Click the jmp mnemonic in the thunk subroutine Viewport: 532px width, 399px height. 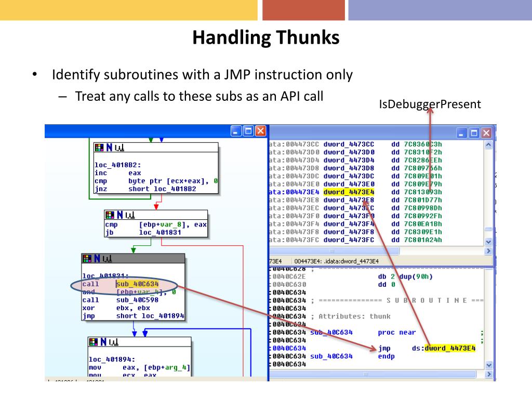384,349
